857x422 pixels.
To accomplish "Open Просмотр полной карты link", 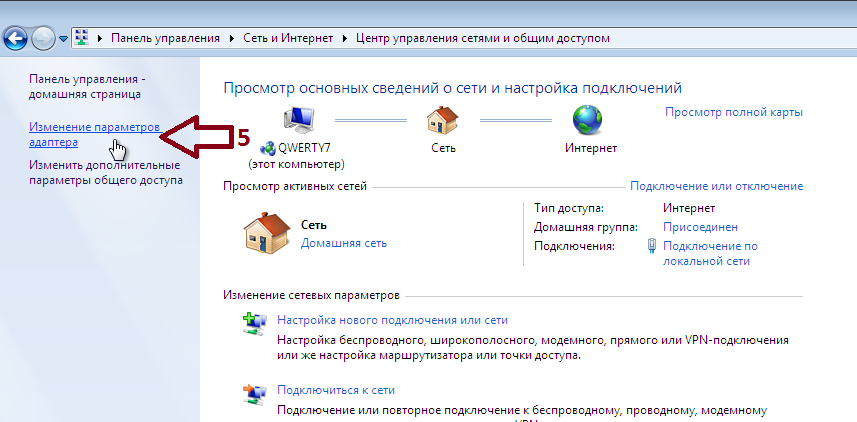I will click(733, 112).
